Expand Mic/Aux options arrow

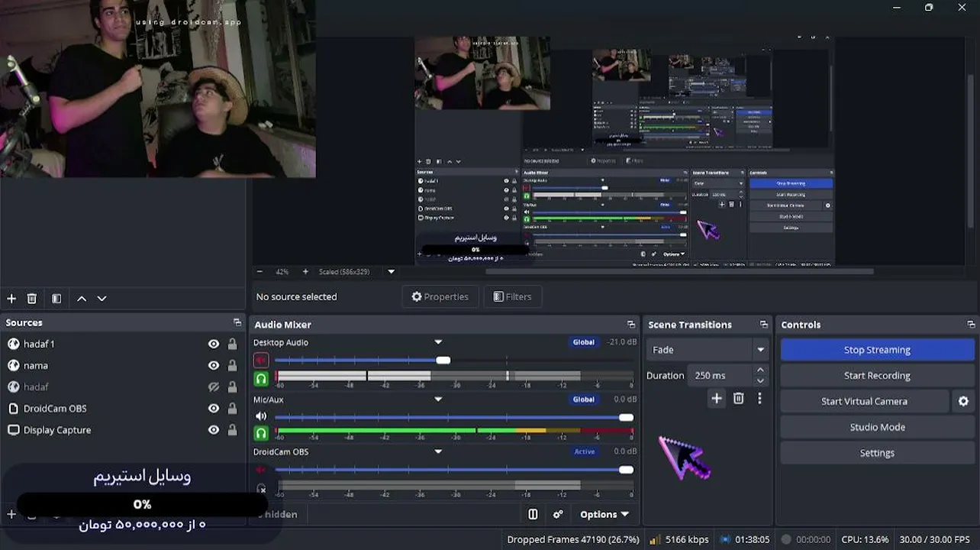pyautogui.click(x=438, y=399)
